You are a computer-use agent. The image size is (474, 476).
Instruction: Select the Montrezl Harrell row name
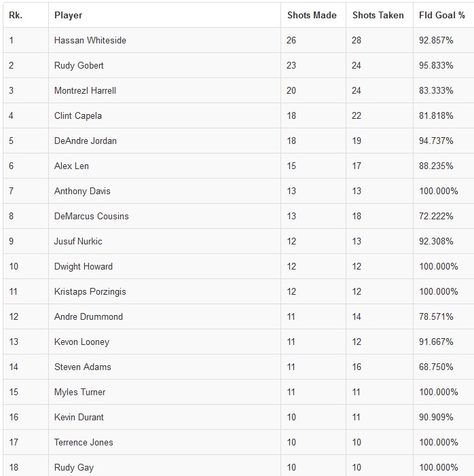pyautogui.click(x=85, y=90)
